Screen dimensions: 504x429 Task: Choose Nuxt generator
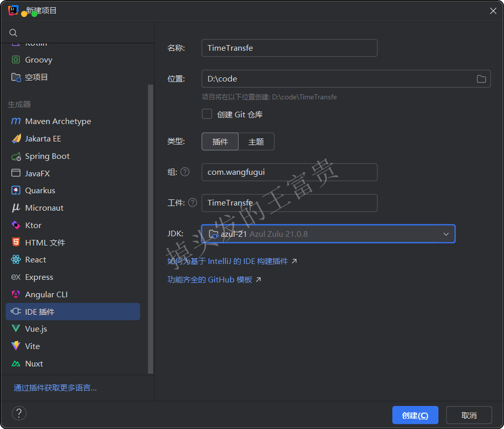click(73, 363)
